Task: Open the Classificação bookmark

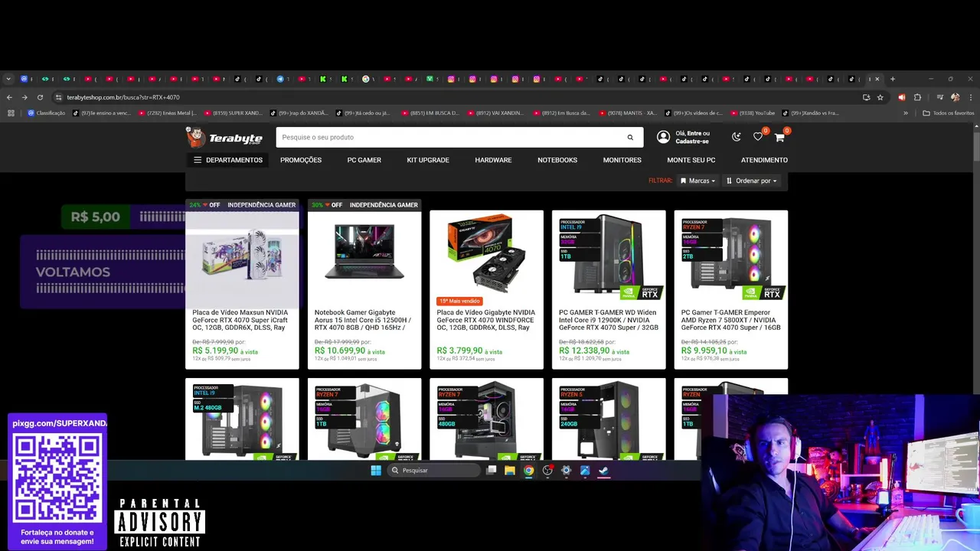Action: point(47,113)
